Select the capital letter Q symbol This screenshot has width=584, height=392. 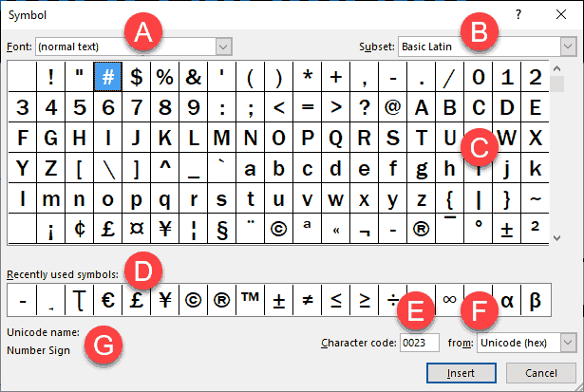pyautogui.click(x=335, y=138)
